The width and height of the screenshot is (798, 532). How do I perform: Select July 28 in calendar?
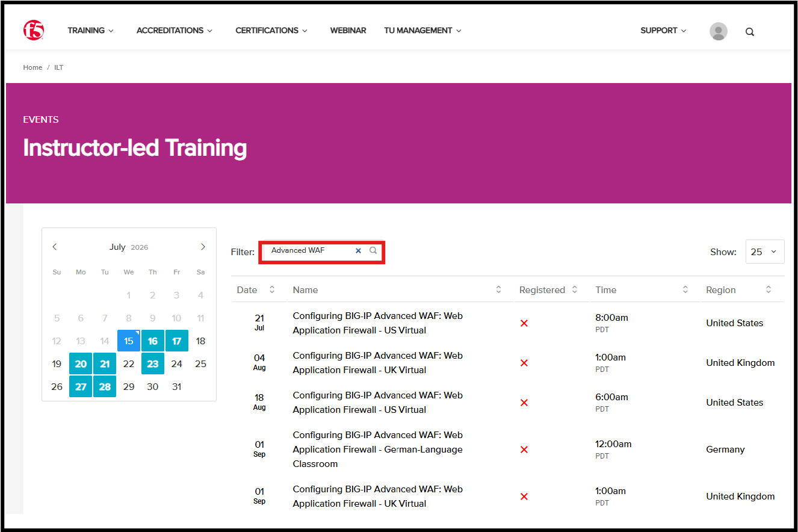(105, 386)
